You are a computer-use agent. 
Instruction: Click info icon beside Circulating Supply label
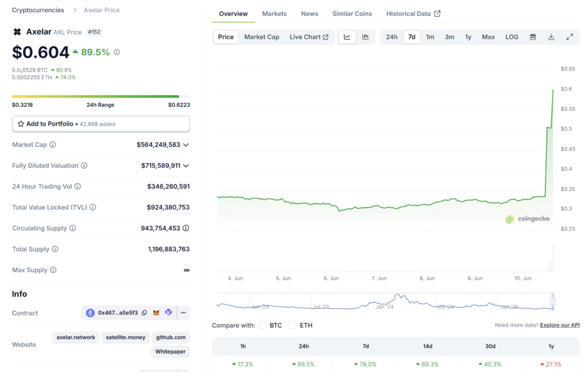(73, 228)
